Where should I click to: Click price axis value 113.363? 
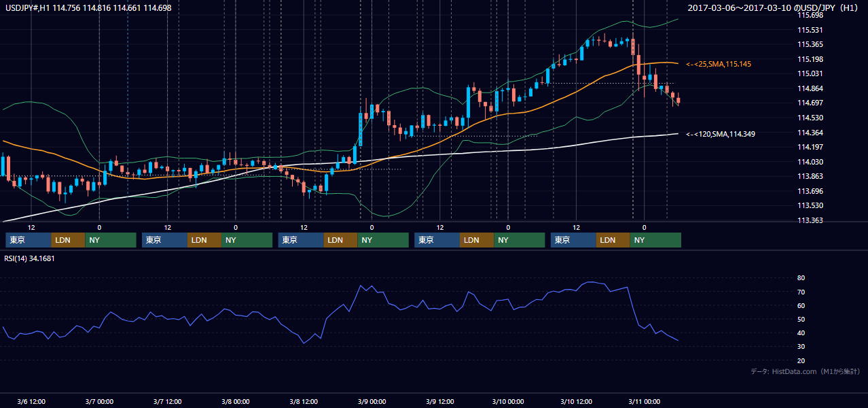click(x=810, y=220)
